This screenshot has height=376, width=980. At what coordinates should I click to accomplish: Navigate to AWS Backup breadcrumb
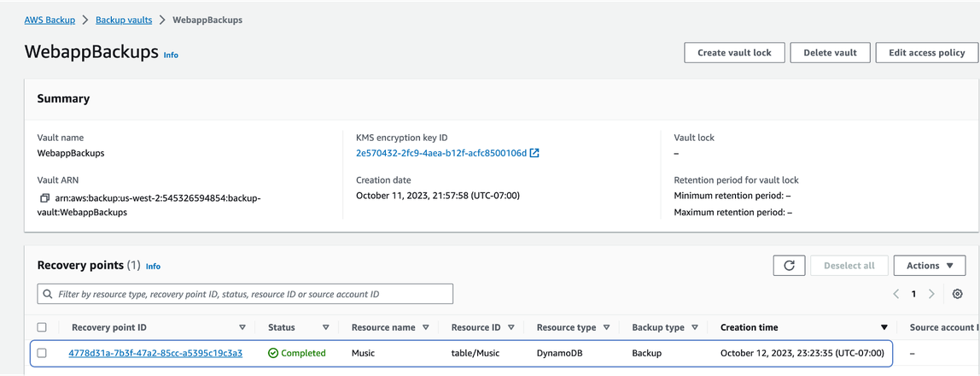tap(50, 20)
